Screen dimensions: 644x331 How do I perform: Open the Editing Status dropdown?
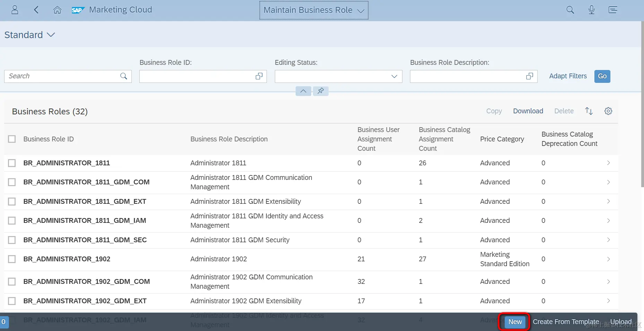point(394,76)
